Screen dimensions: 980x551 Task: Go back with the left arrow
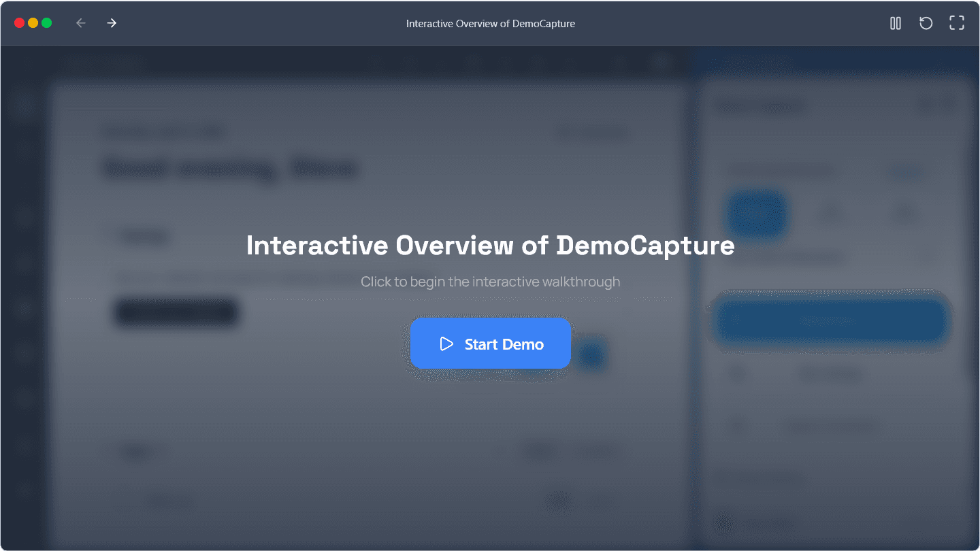click(x=81, y=23)
